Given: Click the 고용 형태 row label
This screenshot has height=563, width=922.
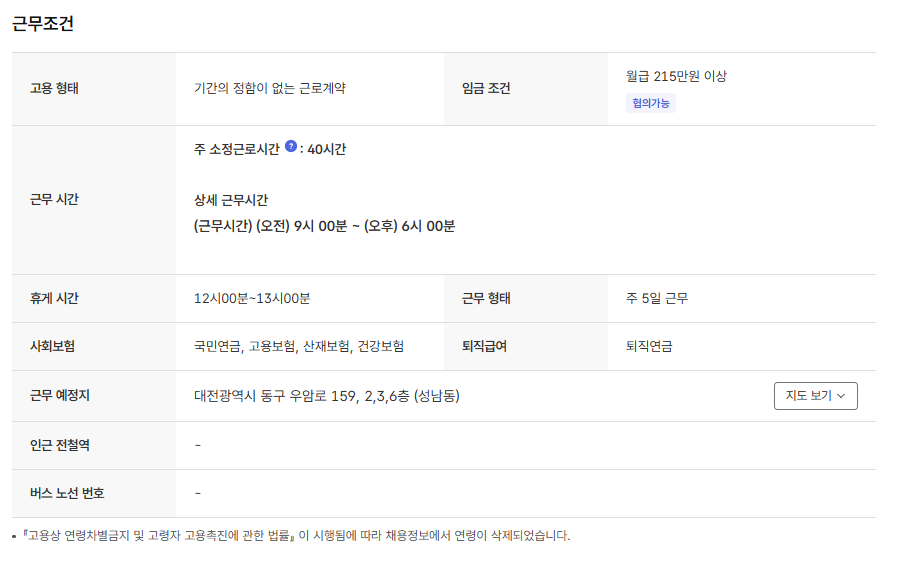Looking at the screenshot, I should [x=54, y=88].
